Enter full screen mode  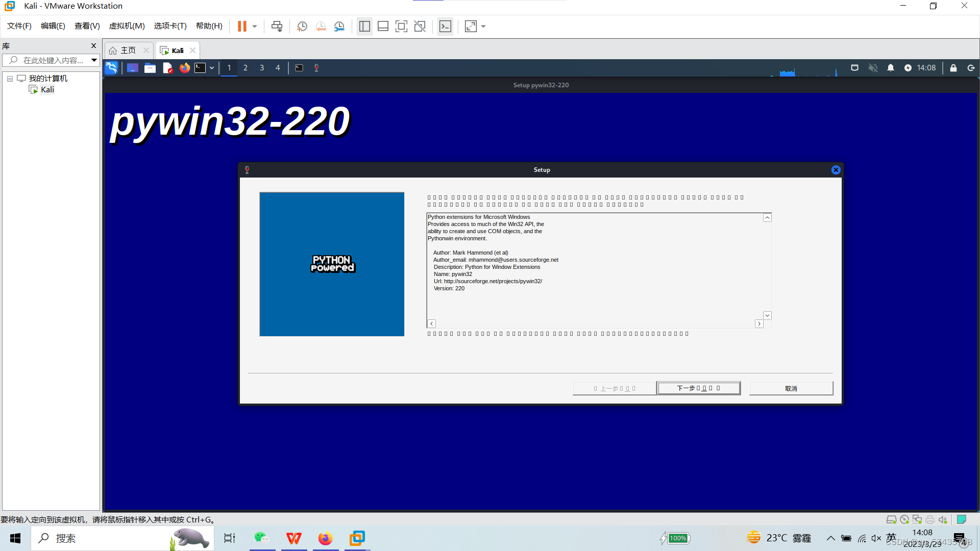(402, 27)
